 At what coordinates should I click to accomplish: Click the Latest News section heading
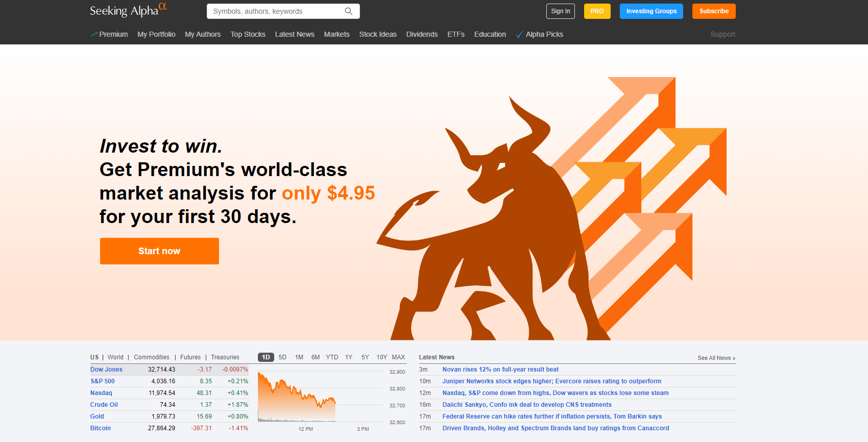(x=437, y=357)
